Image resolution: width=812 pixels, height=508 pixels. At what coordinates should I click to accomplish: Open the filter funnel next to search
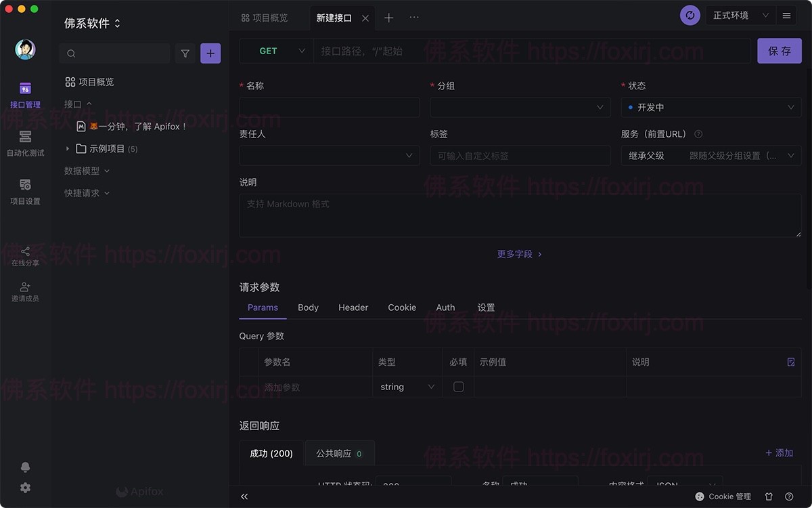185,53
